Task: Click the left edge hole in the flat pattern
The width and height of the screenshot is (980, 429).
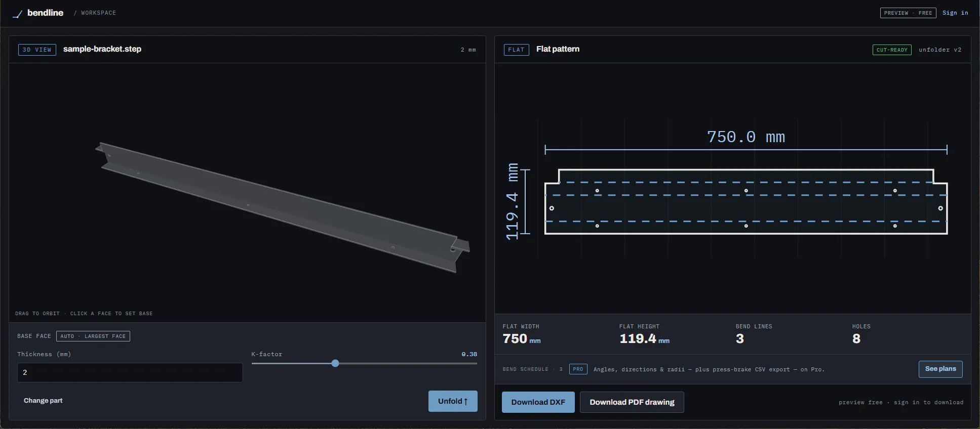Action: pyautogui.click(x=552, y=208)
